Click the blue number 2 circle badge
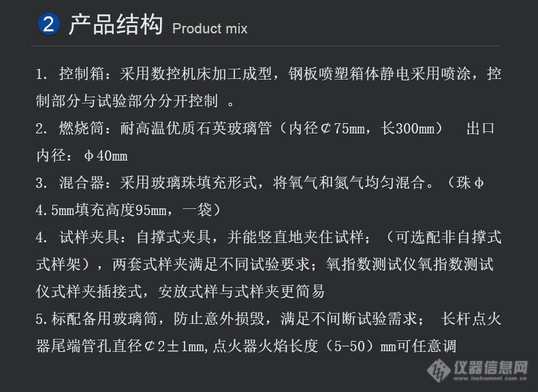This screenshot has width=538, height=392. point(49,24)
